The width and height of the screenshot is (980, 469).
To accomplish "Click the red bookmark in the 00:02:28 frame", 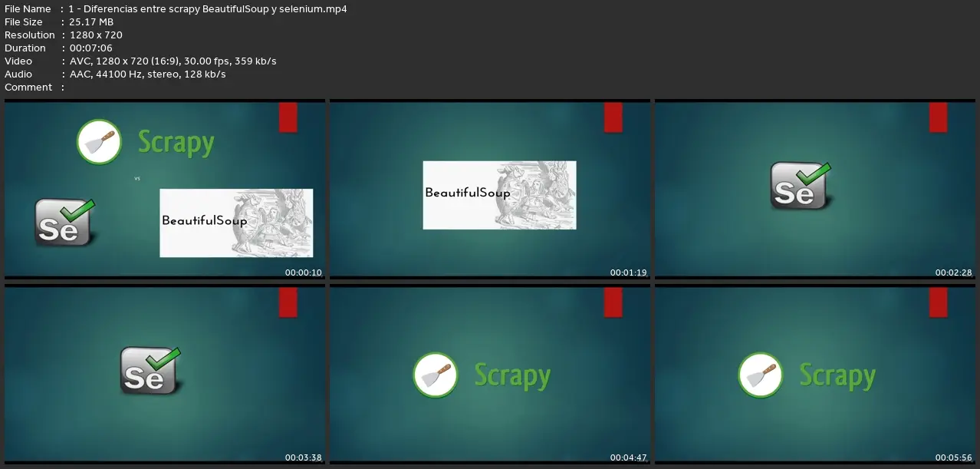I will pos(938,117).
